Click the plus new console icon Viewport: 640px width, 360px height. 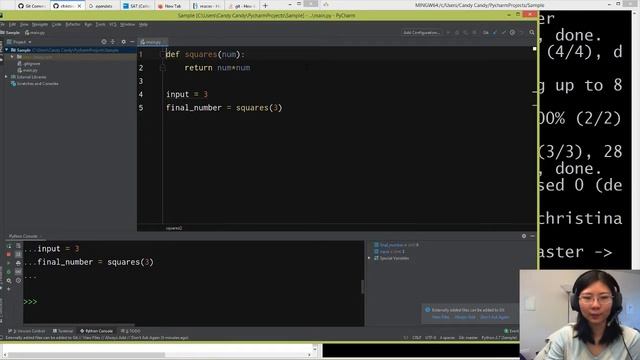[9, 289]
